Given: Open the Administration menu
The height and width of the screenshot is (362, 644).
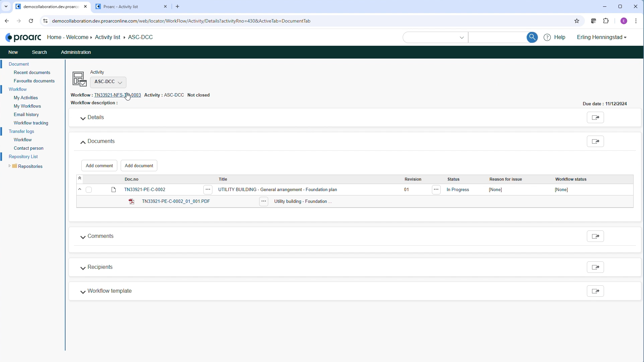Looking at the screenshot, I should 76,52.
